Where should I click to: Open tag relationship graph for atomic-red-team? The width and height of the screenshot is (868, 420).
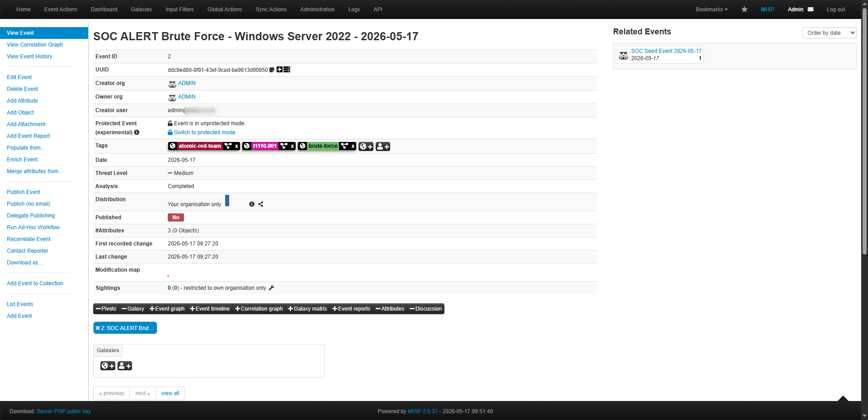(228, 146)
